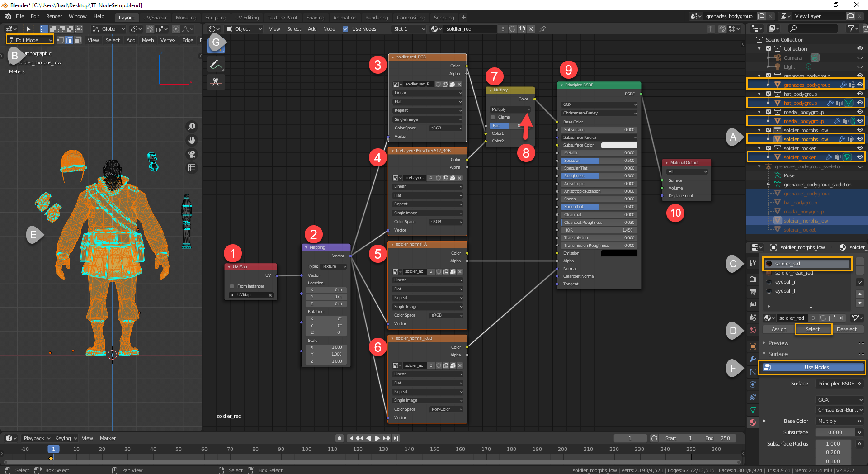Open GGX distribution dropdown on Principled BSDF node

click(x=599, y=104)
